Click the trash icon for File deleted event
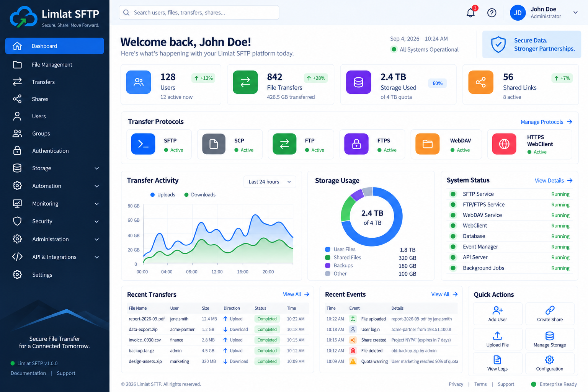This screenshot has width=588, height=392. click(x=353, y=351)
